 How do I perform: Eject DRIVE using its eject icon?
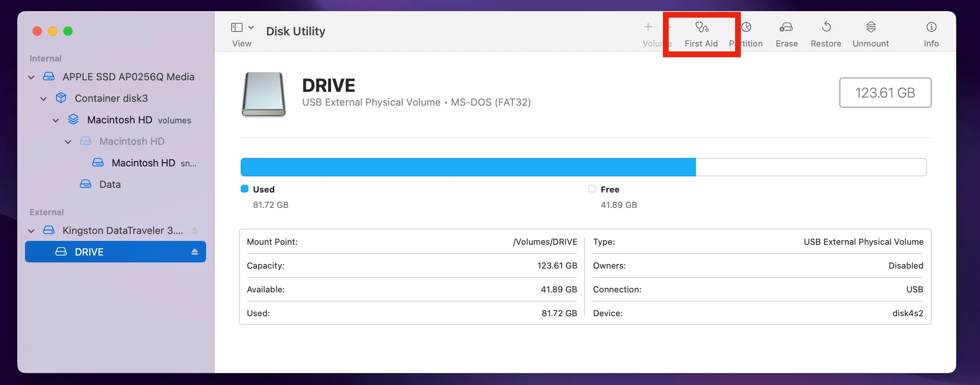[x=195, y=252]
